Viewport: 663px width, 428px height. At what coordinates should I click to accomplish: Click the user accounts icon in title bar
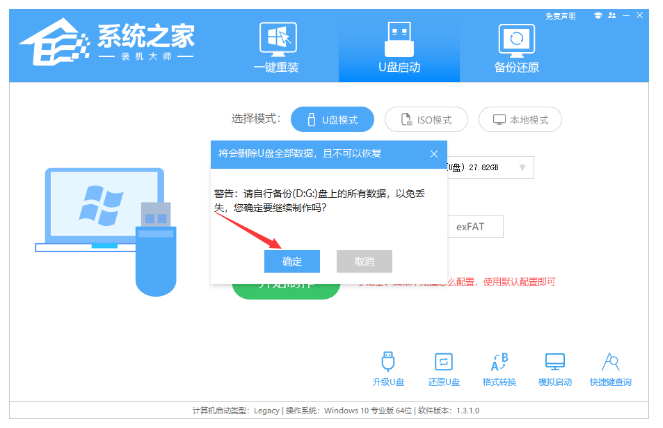[x=613, y=17]
